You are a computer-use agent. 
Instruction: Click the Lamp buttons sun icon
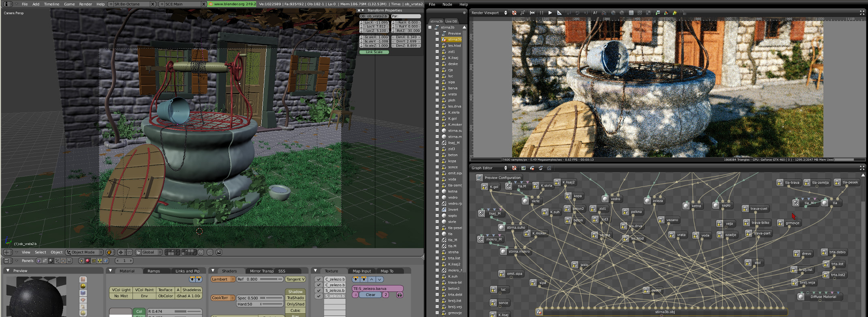point(81,261)
